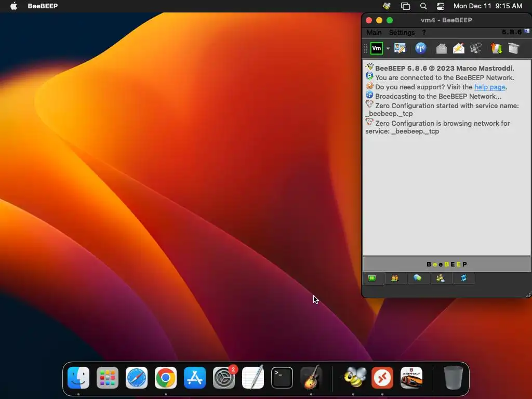Open Launchpad from the Dock
Screen dimensions: 532x399
(x=108, y=378)
